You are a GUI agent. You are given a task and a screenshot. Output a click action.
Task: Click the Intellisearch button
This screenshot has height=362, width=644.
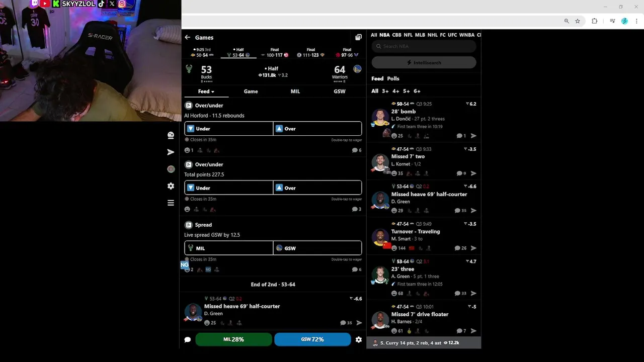(x=424, y=62)
